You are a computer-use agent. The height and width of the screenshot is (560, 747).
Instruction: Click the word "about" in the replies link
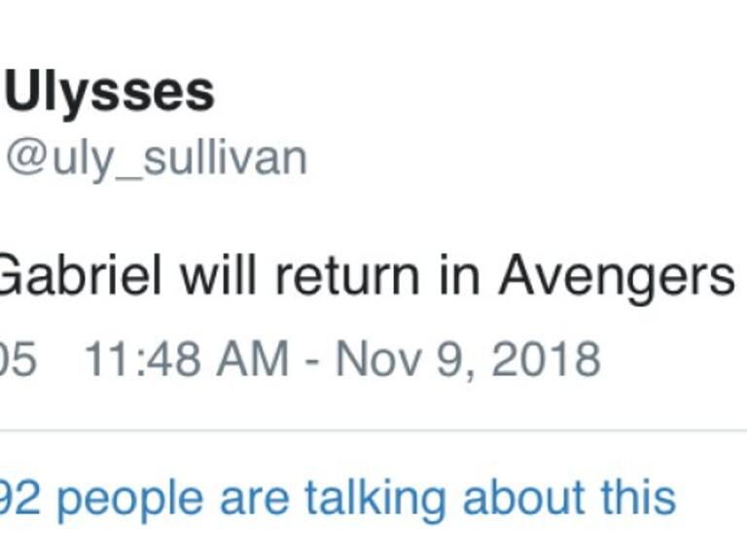tap(523, 498)
